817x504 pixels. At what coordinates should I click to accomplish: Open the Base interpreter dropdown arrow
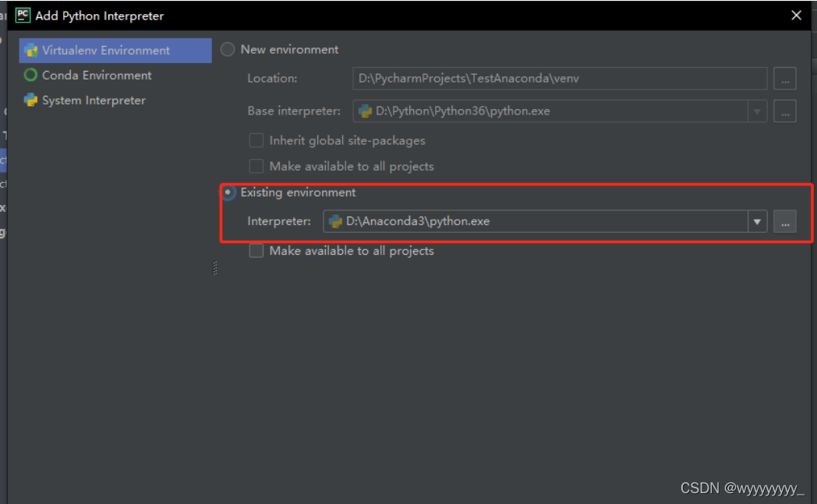coord(757,111)
